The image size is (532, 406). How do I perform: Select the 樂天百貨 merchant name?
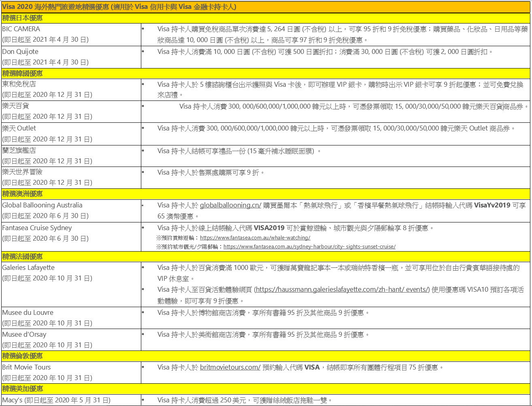15,106
